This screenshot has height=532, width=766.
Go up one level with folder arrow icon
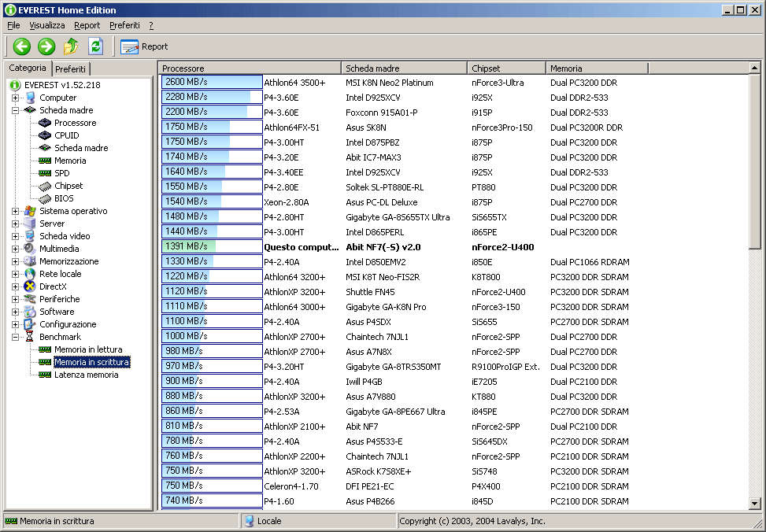click(x=71, y=46)
